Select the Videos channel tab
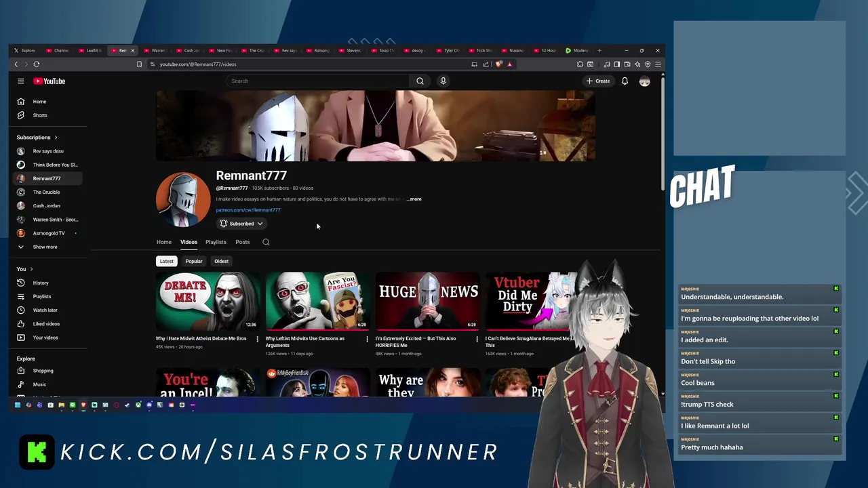The width and height of the screenshot is (868, 488). [189, 242]
